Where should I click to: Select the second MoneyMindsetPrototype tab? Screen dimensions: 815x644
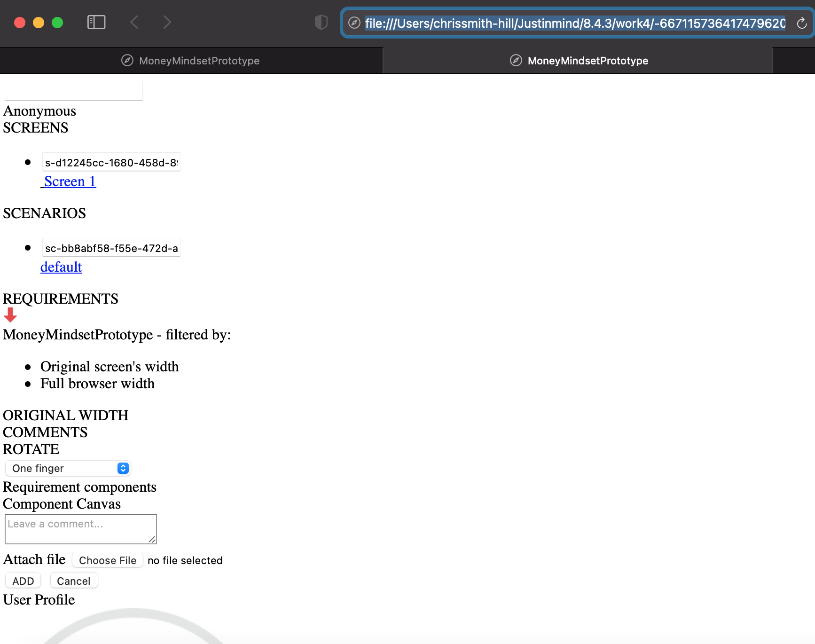point(578,61)
